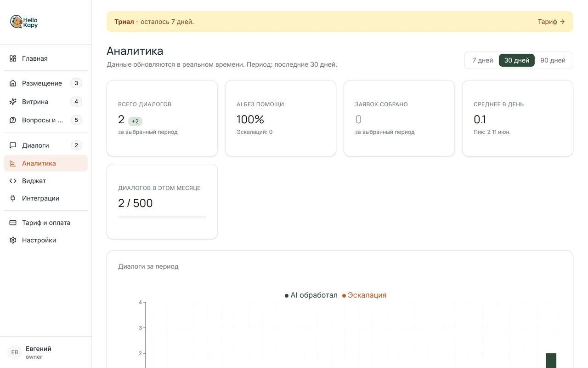This screenshot has height=368, width=588.
Task: Switch period to 90 дней
Action: (553, 60)
